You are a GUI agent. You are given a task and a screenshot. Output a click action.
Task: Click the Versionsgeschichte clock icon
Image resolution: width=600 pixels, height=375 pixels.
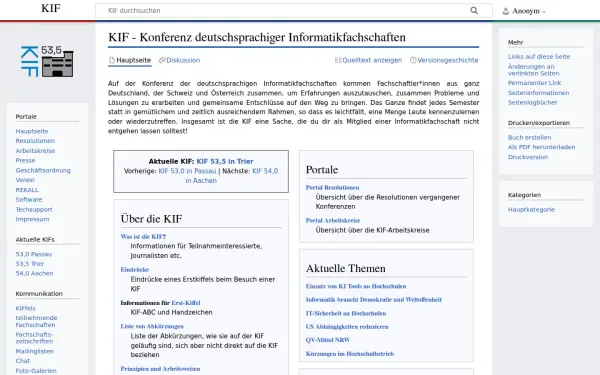click(x=413, y=60)
